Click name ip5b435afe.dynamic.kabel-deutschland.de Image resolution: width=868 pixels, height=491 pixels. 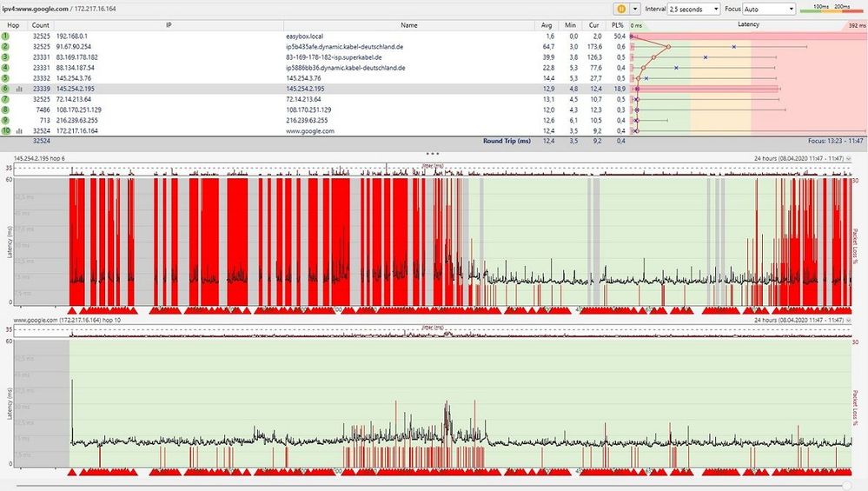pyautogui.click(x=344, y=47)
